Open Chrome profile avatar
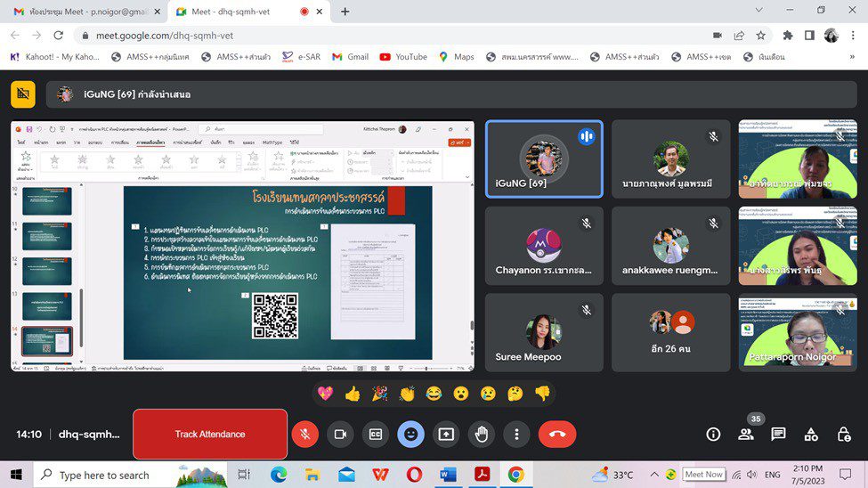The image size is (868, 488). (x=831, y=36)
